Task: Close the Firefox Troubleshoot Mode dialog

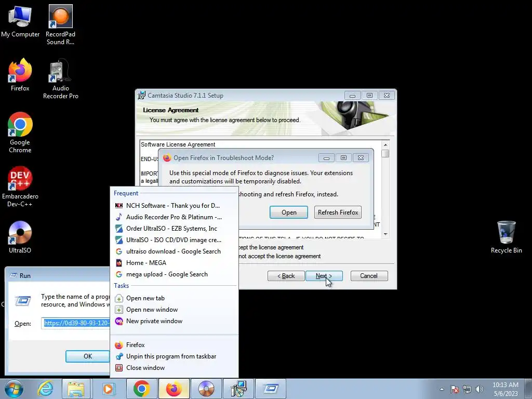Action: [361, 158]
